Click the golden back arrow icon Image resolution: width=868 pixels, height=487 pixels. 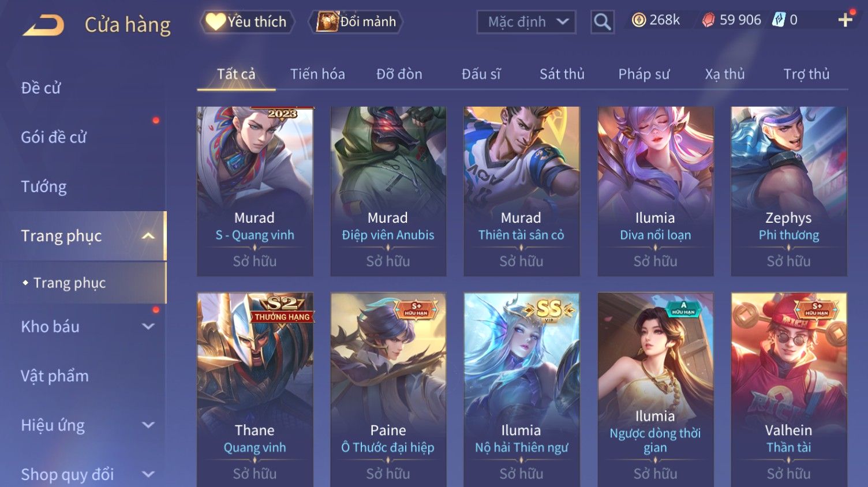coord(43,25)
